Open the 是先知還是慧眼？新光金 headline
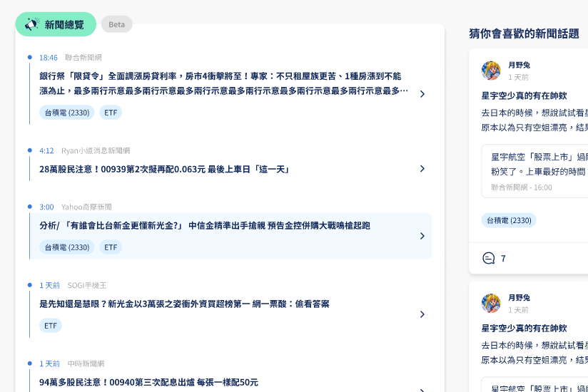Image resolution: width=588 pixels, height=392 pixels. click(184, 304)
